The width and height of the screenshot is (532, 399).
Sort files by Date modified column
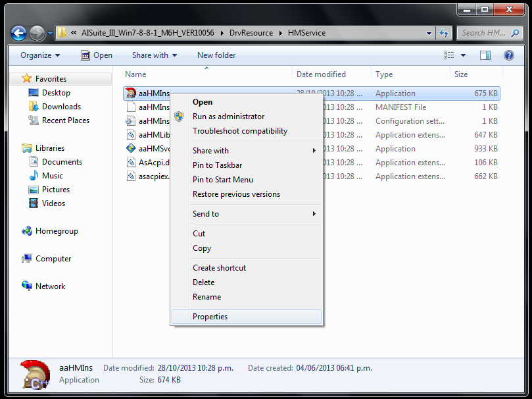pyautogui.click(x=321, y=74)
